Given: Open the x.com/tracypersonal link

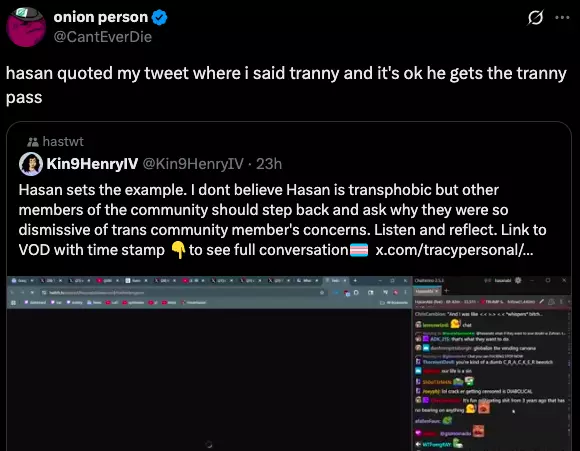Looking at the screenshot, I should point(454,250).
